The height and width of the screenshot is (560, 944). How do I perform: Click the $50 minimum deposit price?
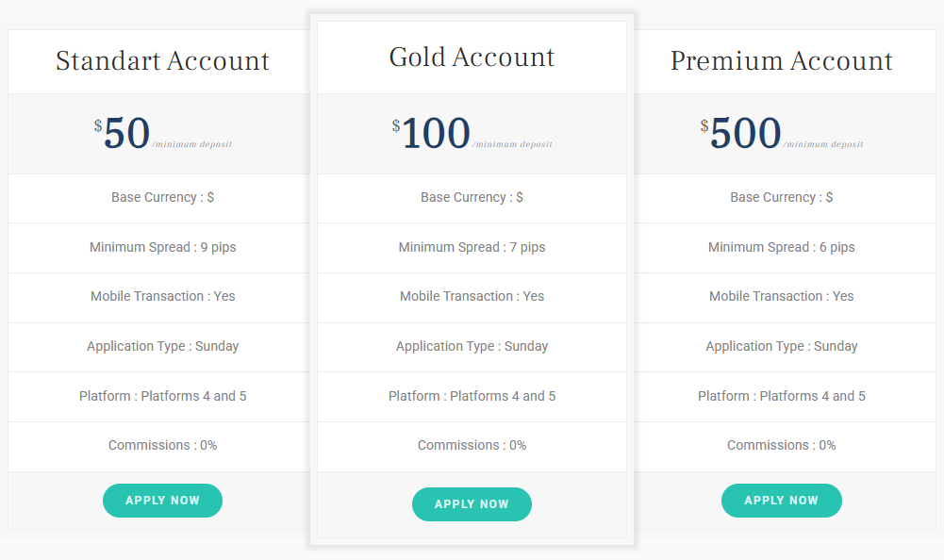click(x=127, y=134)
